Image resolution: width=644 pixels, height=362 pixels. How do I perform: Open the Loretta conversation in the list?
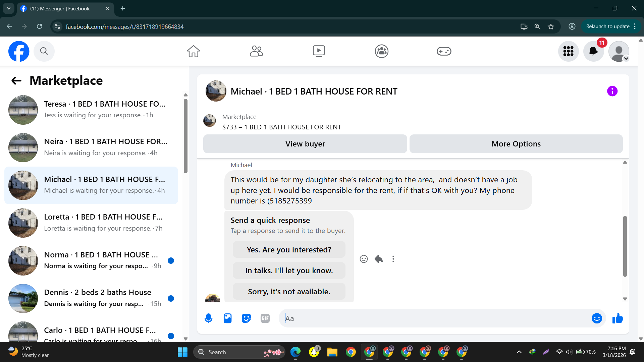coord(91,223)
